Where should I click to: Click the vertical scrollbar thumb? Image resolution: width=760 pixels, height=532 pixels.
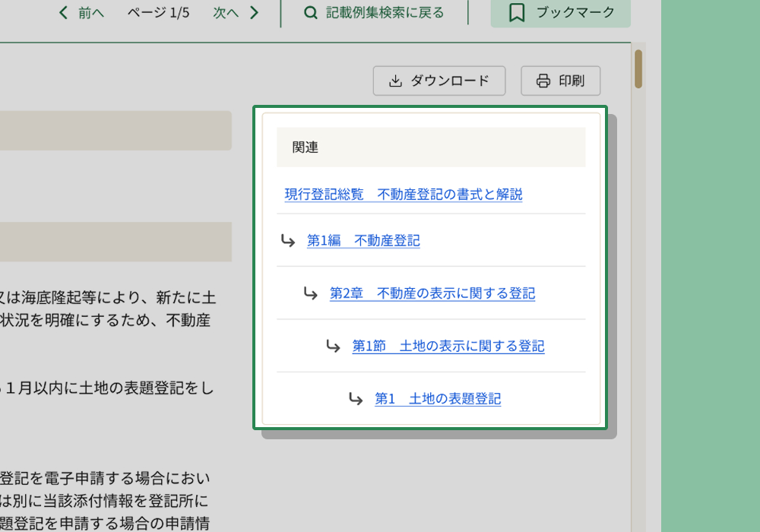click(x=638, y=69)
